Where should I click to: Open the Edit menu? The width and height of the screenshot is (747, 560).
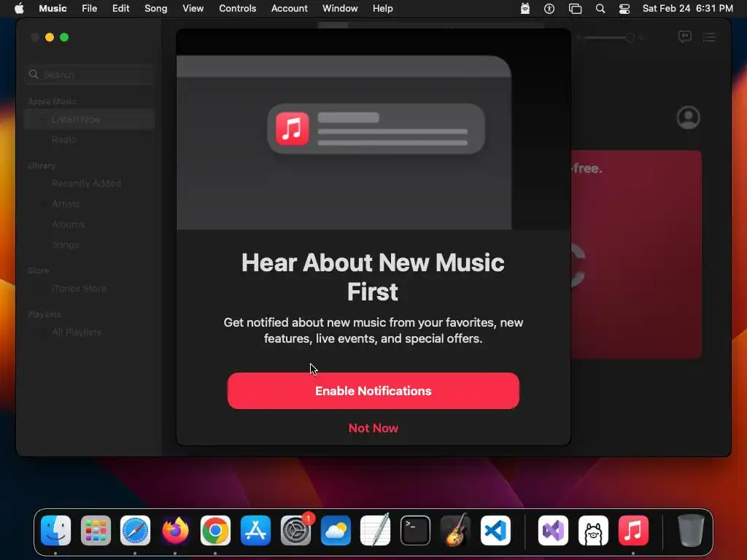[120, 9]
